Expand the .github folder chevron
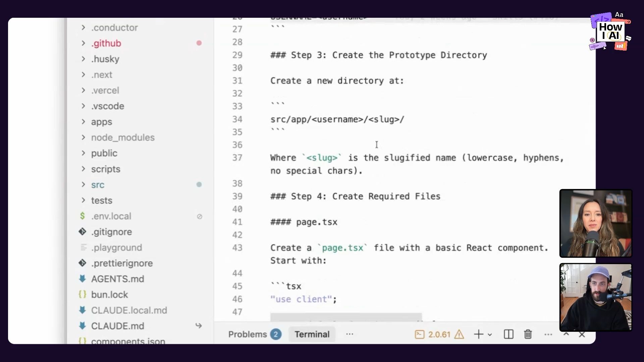Image resolution: width=644 pixels, height=362 pixels. click(83, 43)
